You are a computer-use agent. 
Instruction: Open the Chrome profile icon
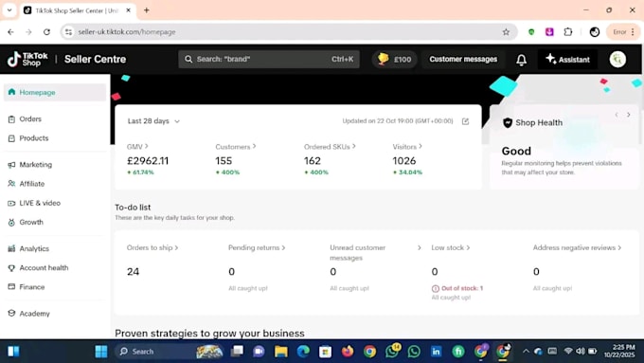(x=595, y=32)
